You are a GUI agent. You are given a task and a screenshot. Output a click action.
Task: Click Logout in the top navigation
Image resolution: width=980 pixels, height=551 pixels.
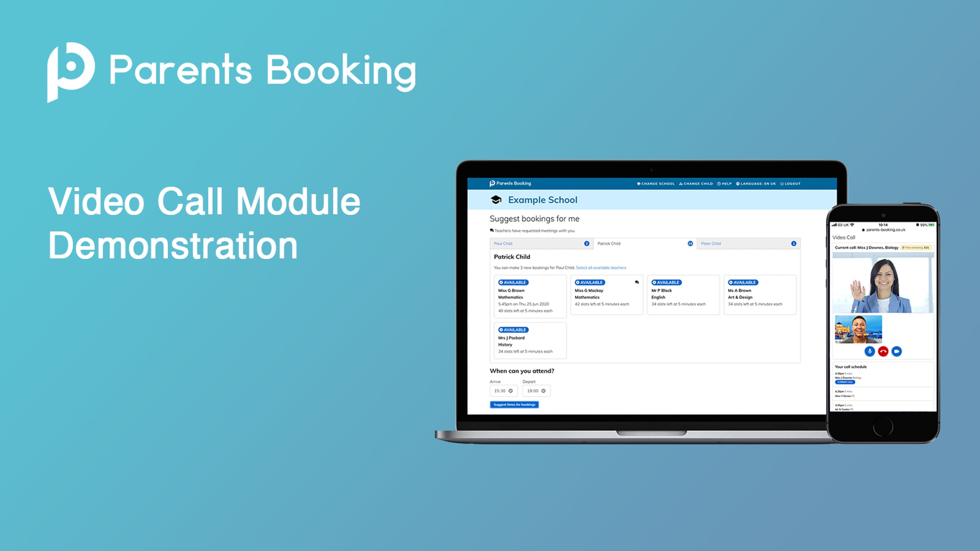click(x=791, y=184)
